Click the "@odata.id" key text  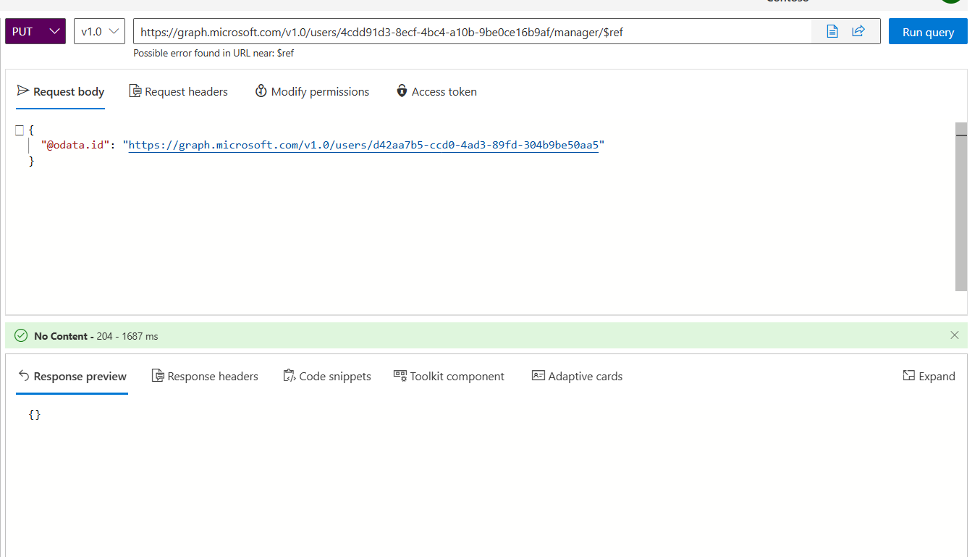click(x=75, y=145)
